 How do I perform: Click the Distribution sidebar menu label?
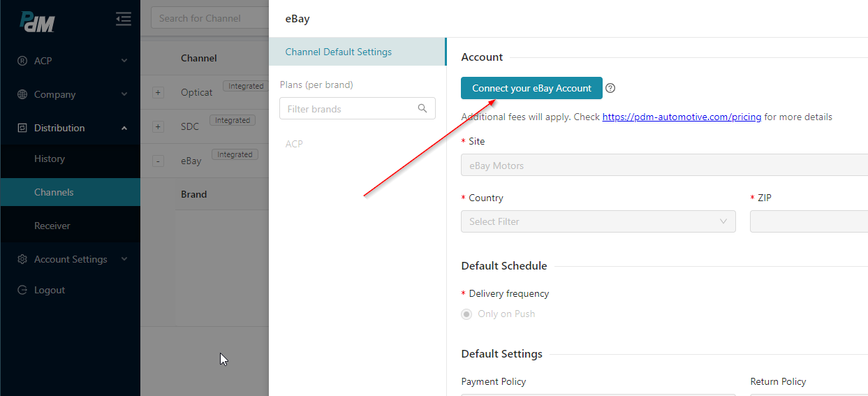pyautogui.click(x=59, y=128)
